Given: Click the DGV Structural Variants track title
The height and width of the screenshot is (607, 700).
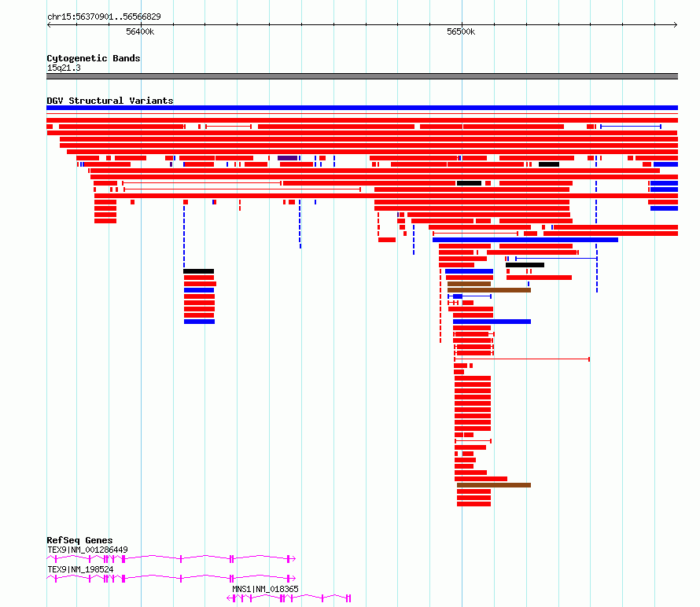Looking at the screenshot, I should click(110, 101).
